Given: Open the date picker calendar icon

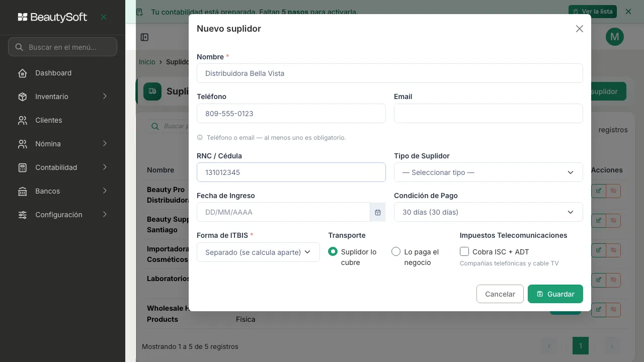Looking at the screenshot, I should point(377,212).
